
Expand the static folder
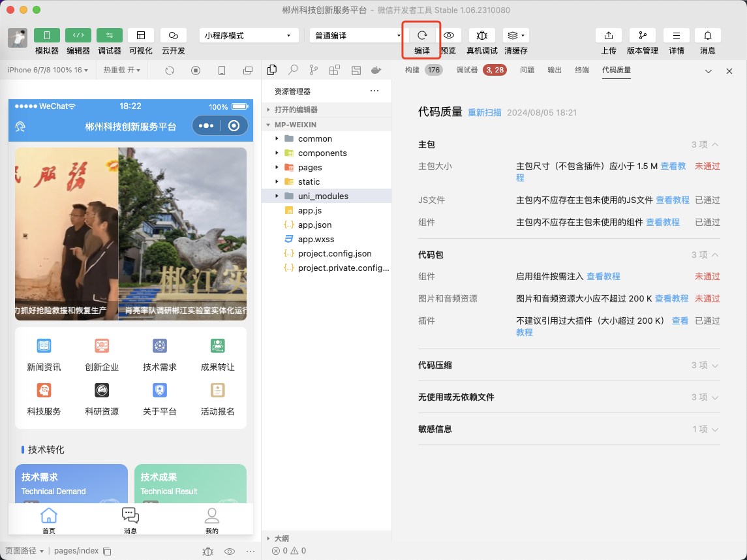click(x=327, y=181)
